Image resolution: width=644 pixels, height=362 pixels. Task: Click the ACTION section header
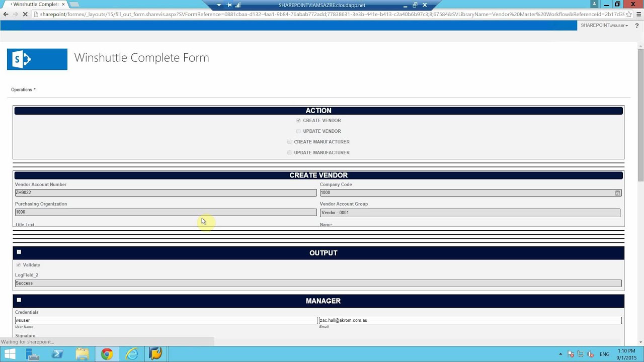point(318,111)
